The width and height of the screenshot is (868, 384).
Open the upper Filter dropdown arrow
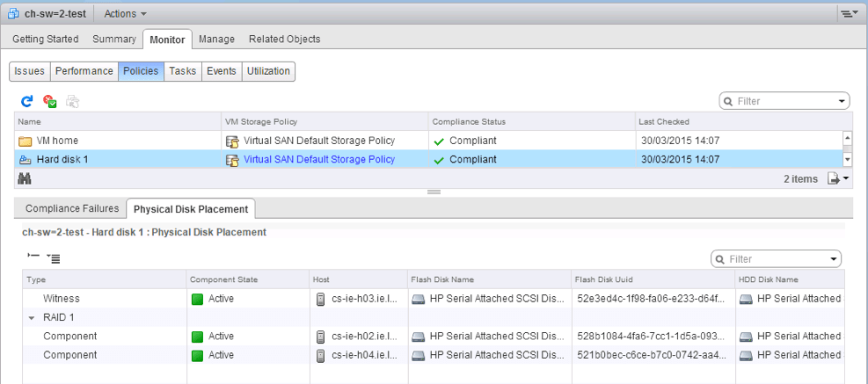(842, 101)
